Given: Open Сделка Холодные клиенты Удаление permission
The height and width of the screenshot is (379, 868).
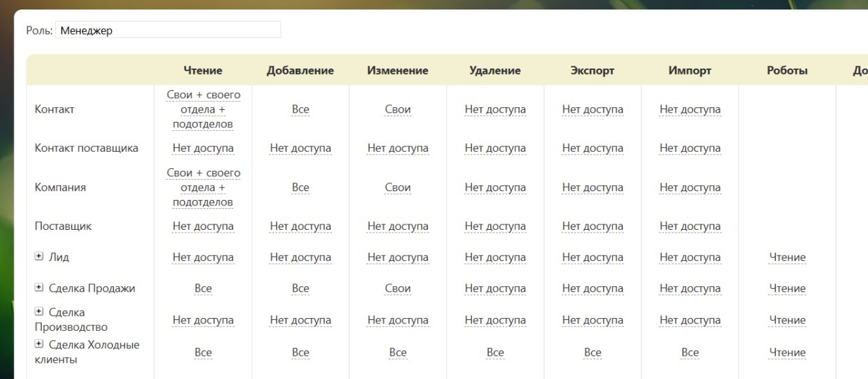Looking at the screenshot, I should click(x=495, y=352).
